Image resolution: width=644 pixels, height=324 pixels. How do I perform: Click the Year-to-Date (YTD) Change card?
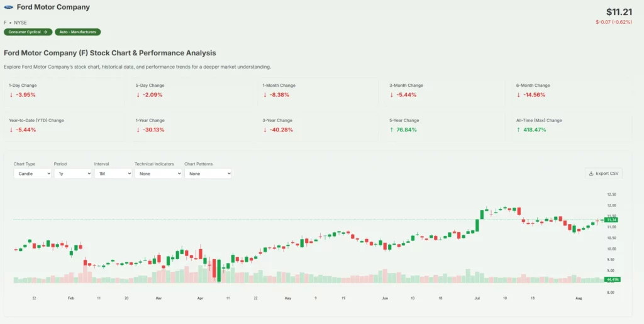(x=65, y=125)
